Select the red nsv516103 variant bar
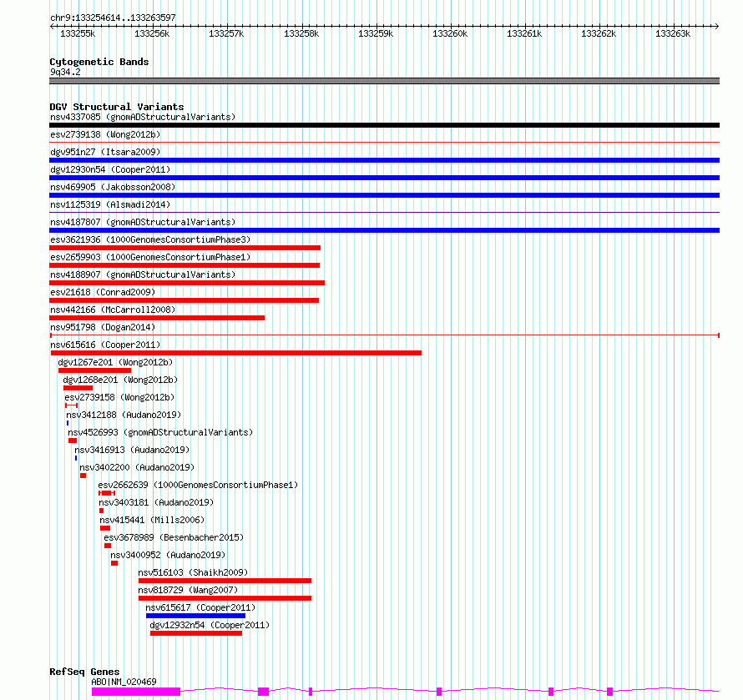 [x=225, y=581]
